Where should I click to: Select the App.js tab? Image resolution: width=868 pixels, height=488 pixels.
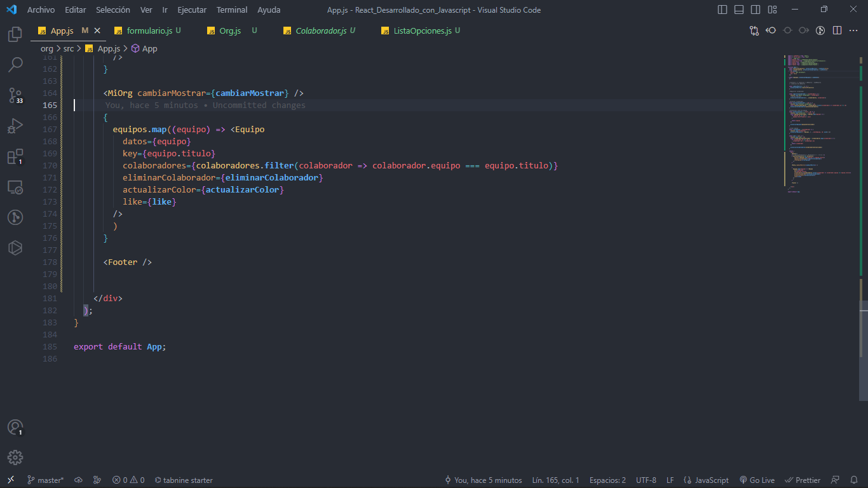click(62, 30)
